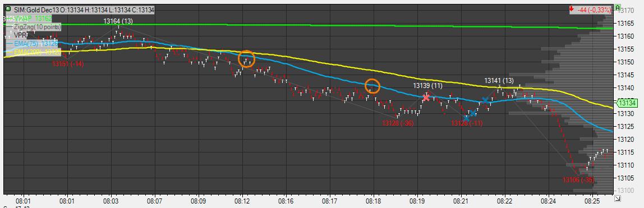Click the red X trade marker near 13139
Image resolution: width=644 pixels, height=208 pixels.
point(426,98)
